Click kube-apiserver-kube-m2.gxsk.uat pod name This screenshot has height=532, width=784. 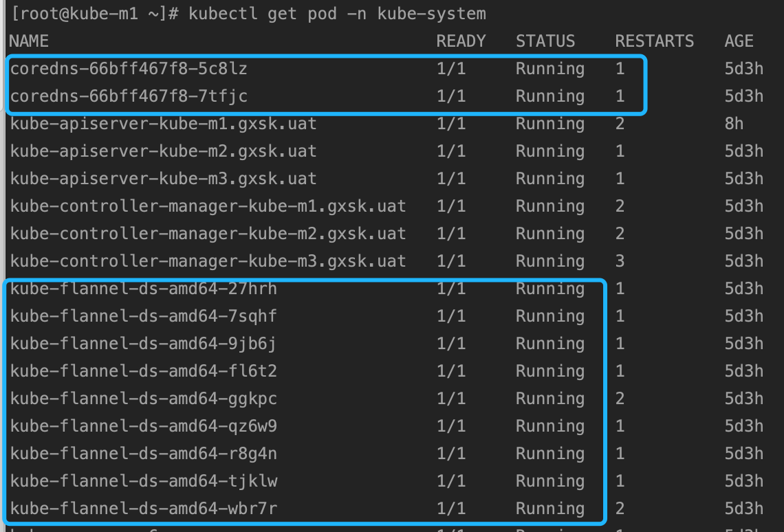click(163, 151)
